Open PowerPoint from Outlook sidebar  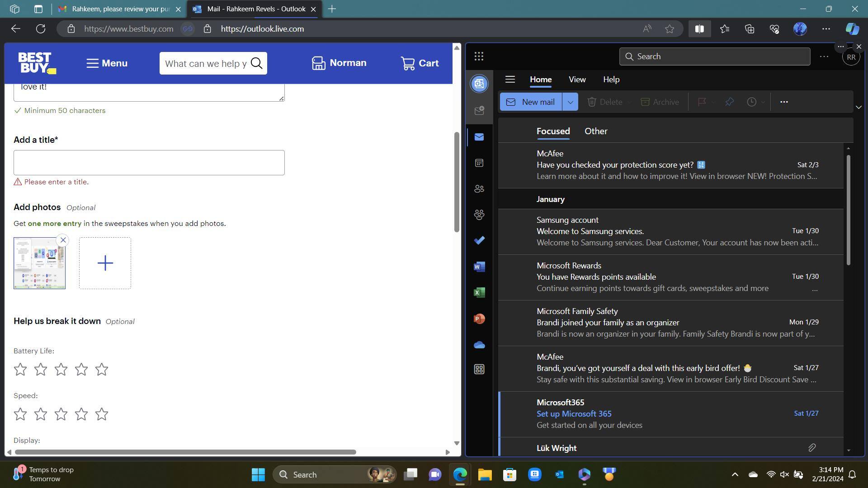(x=479, y=319)
